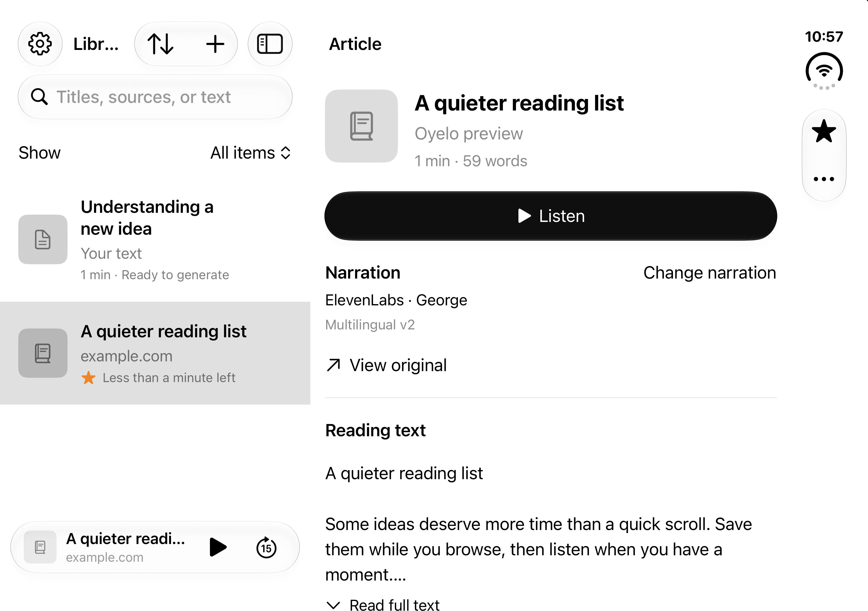Rewind 15 seconds in mini player
This screenshot has height=611, width=868.
click(267, 547)
